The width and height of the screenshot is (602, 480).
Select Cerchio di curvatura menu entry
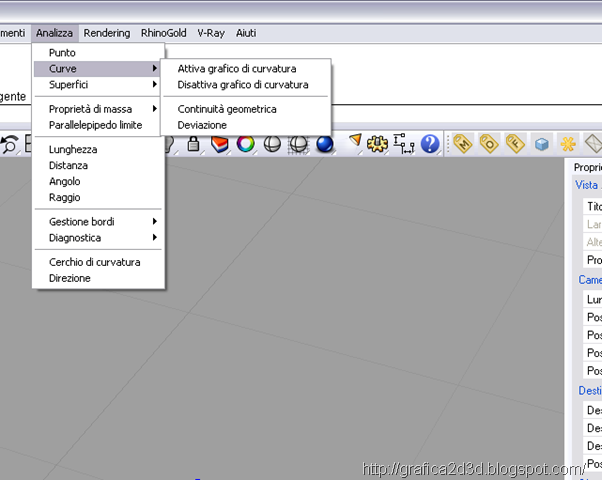pos(94,262)
